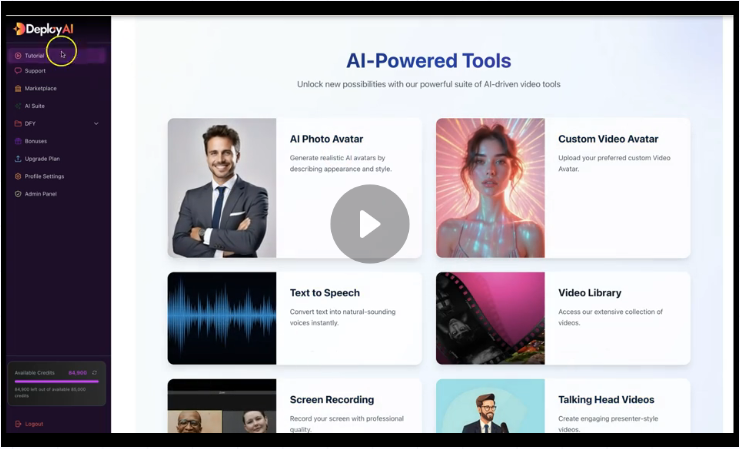Open the Tutorial sidebar item
Screen dimensions: 740x449
click(x=34, y=56)
